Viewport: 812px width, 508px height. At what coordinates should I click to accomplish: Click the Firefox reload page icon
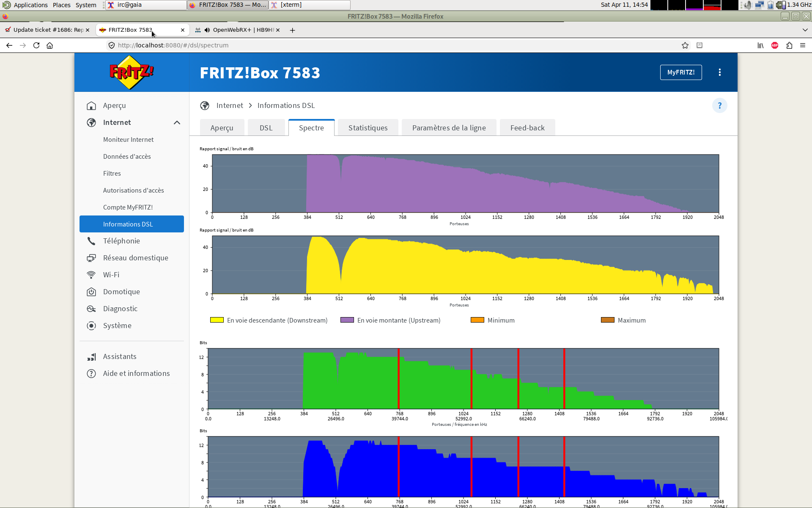pyautogui.click(x=36, y=45)
